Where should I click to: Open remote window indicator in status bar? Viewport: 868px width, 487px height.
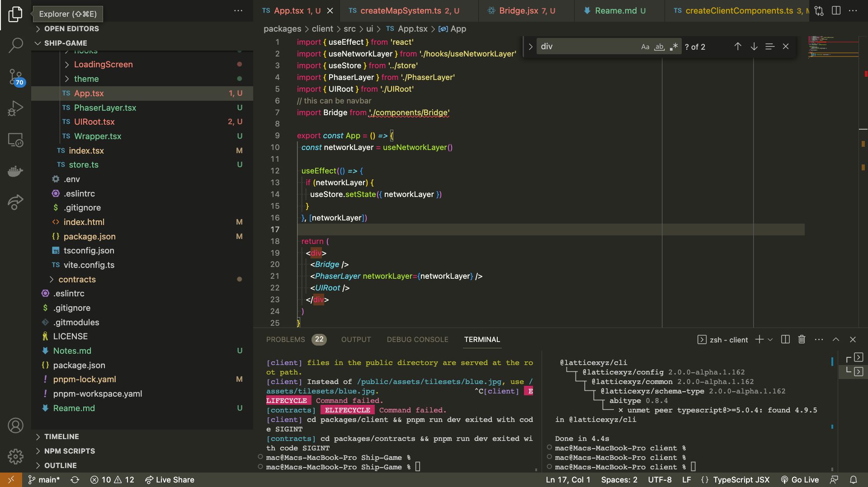(x=11, y=480)
